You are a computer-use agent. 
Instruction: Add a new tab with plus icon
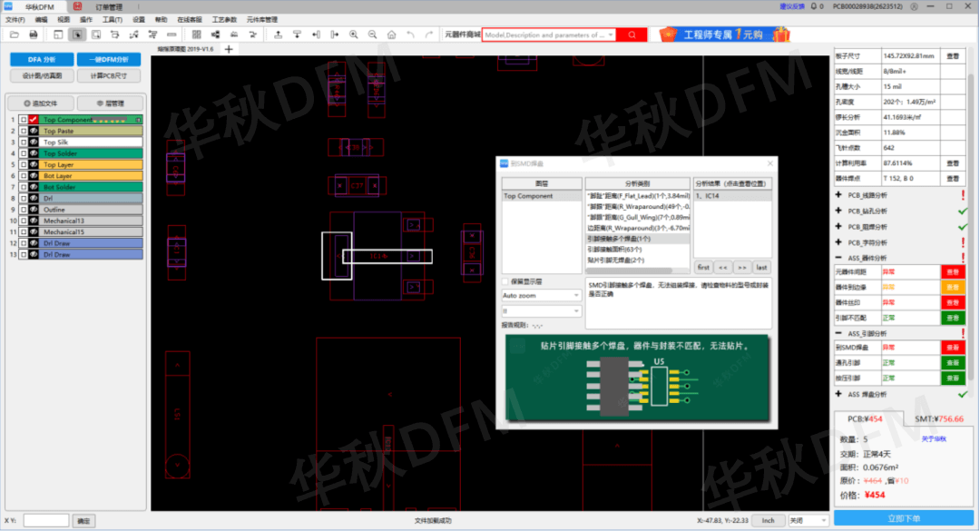point(229,49)
